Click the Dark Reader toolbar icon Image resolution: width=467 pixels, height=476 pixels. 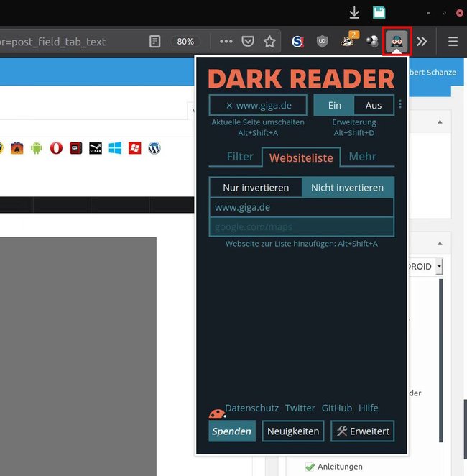coord(397,41)
